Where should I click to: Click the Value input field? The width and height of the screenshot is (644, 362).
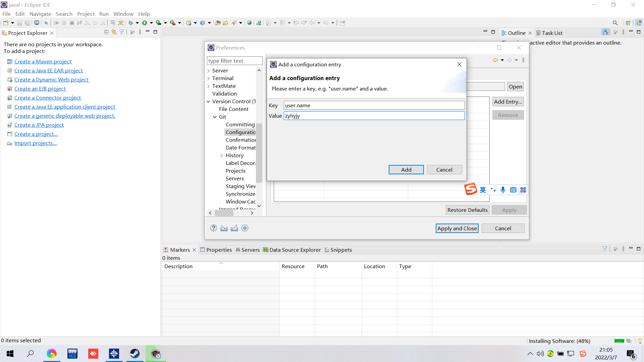coord(374,116)
